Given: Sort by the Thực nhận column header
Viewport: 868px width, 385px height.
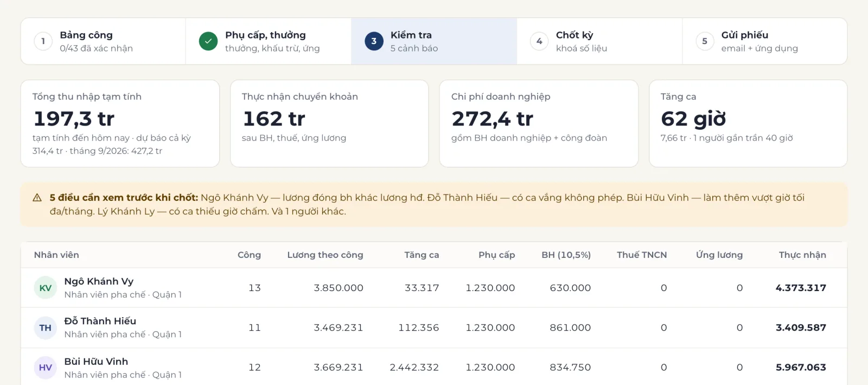Looking at the screenshot, I should [x=802, y=255].
